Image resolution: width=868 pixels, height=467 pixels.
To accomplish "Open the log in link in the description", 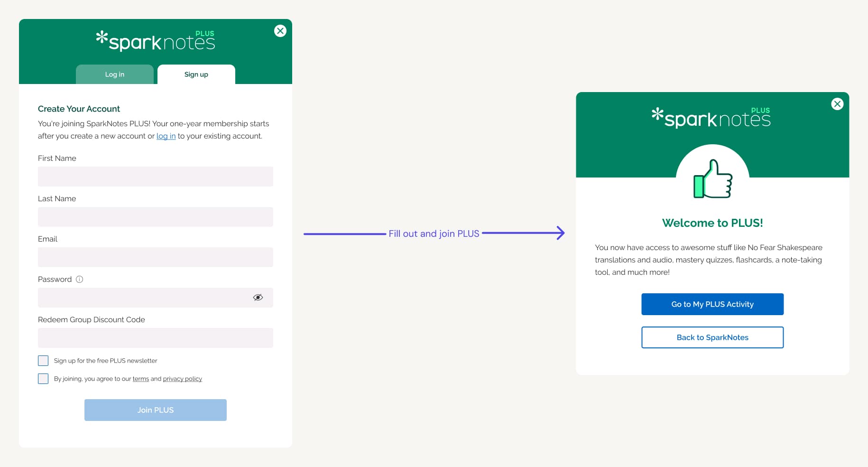I will coord(166,136).
